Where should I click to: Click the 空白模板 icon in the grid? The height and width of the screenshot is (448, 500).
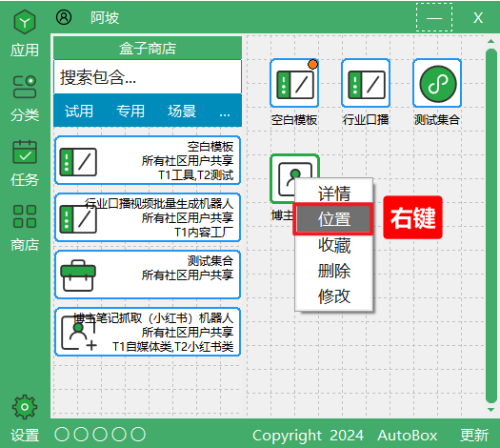click(x=294, y=83)
